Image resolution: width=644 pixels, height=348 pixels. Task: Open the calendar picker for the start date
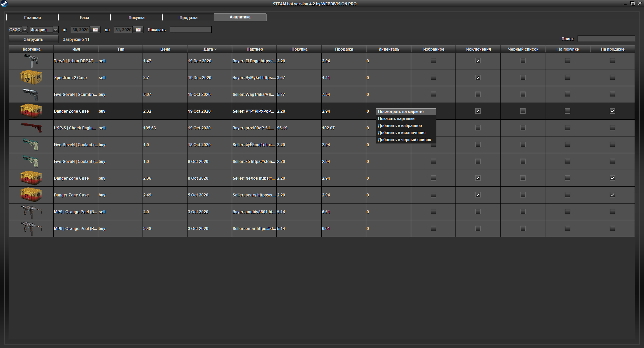coord(95,30)
